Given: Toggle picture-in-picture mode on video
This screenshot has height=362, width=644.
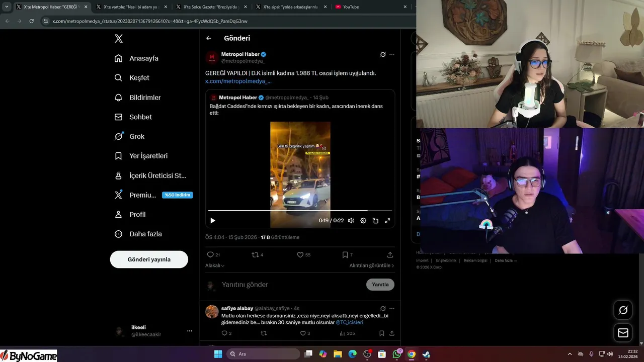Looking at the screenshot, I should 375,220.
